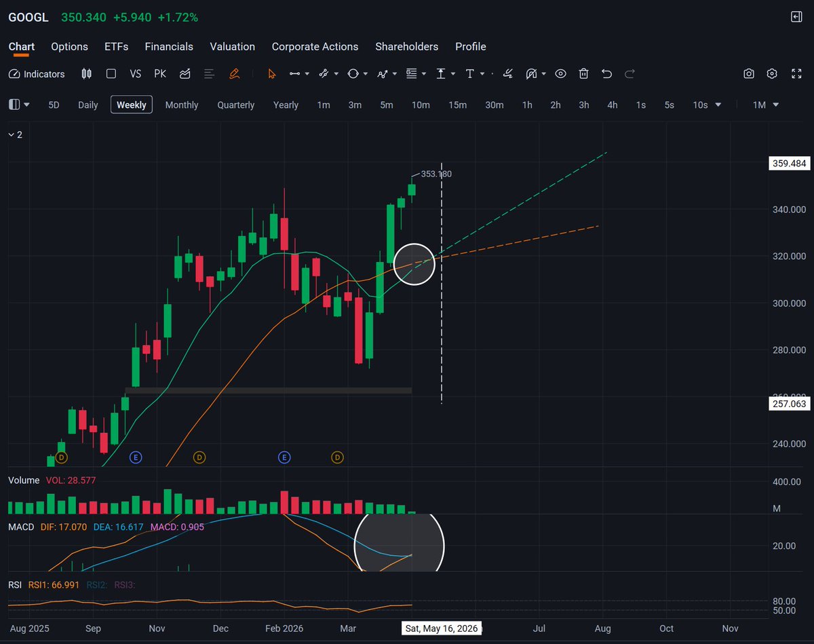Toggle drawings visibility with eye icon
The height and width of the screenshot is (644, 814).
point(560,74)
